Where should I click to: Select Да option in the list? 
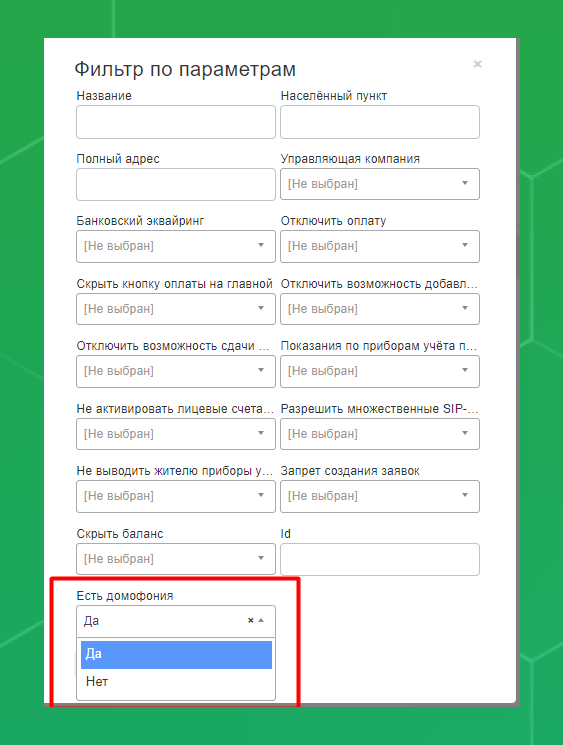176,654
